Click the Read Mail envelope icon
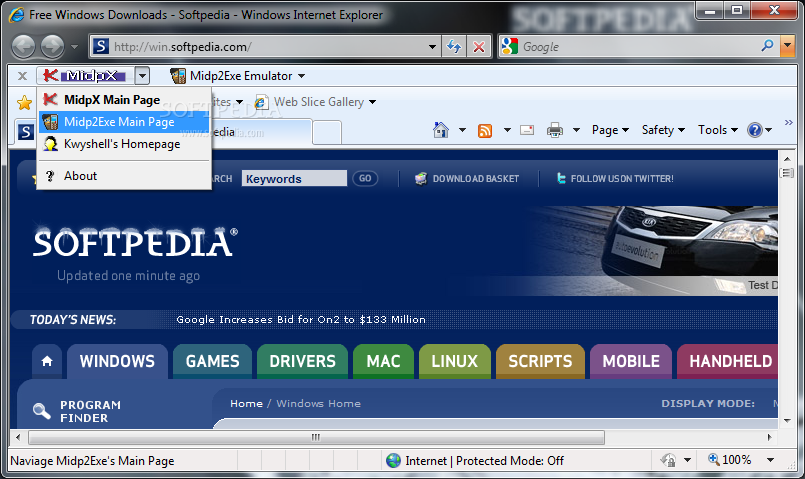This screenshot has width=805, height=479. pyautogui.click(x=527, y=130)
